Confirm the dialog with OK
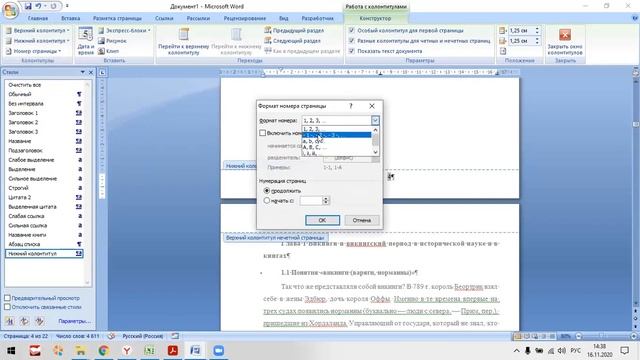This screenshot has width=640, height=360. [322, 220]
